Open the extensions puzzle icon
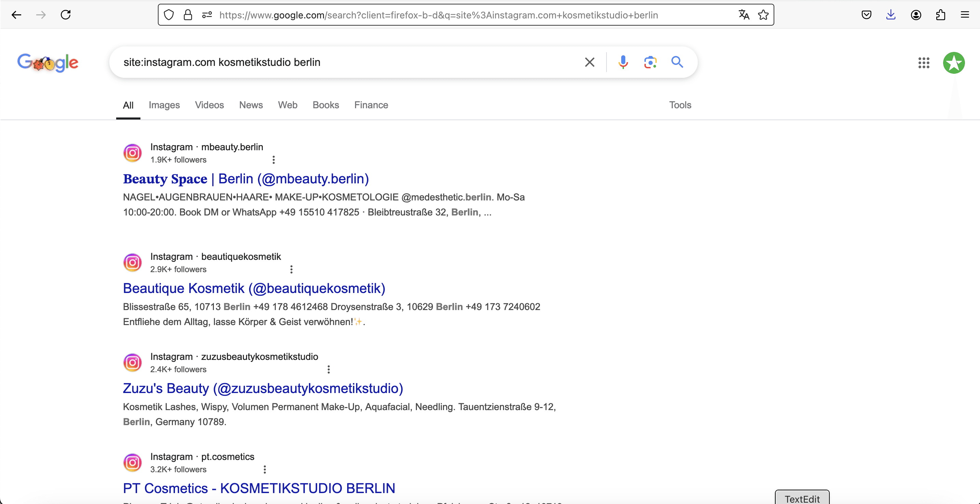Viewport: 980px width, 504px height. (x=940, y=15)
